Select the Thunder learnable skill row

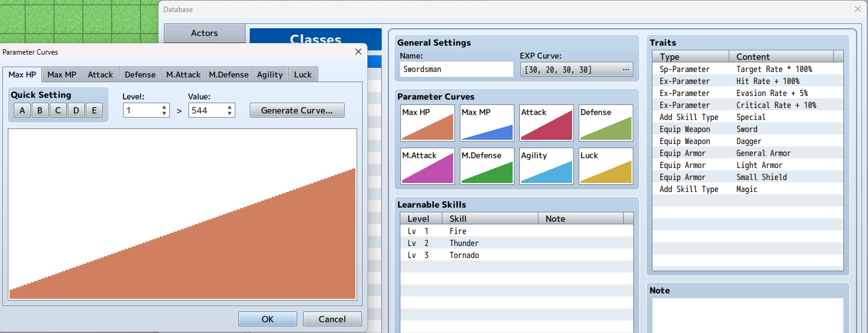516,243
